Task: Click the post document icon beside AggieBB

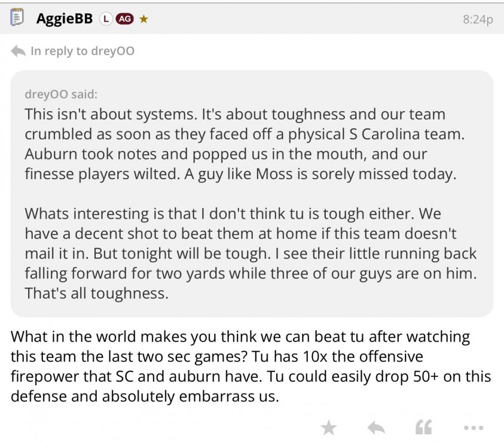Action: pos(17,19)
